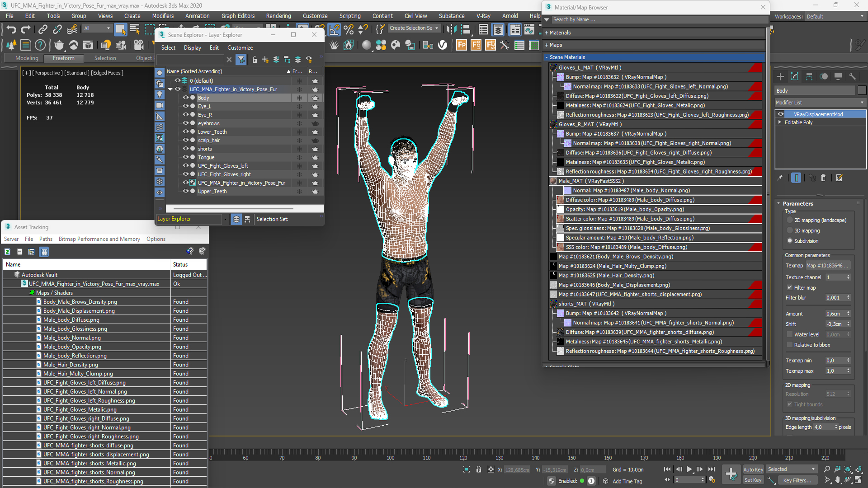This screenshot has width=868, height=488.
Task: Click the object color swatch next to Body name
Action: pos(862,90)
